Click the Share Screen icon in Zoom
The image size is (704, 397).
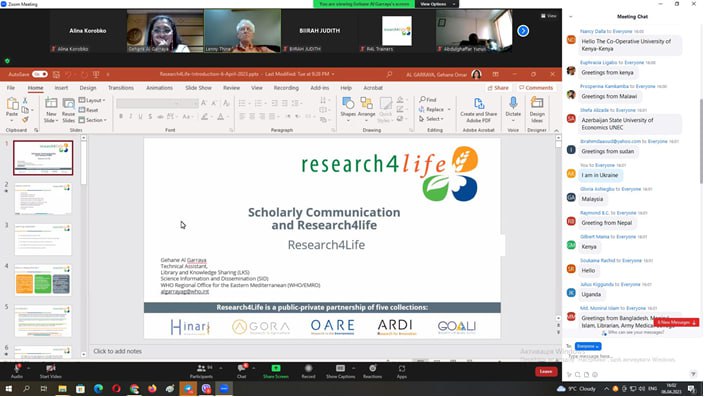(276, 368)
